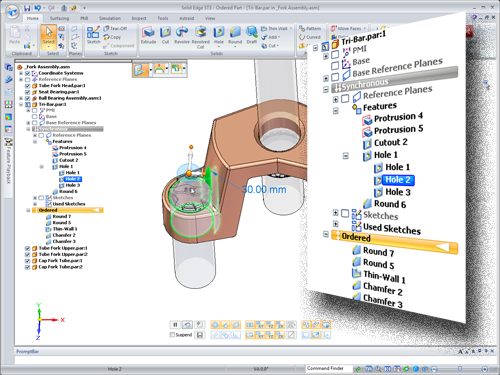500x375 pixels.
Task: Click the Undo icon in quick access toolbar
Action: [x=37, y=8]
